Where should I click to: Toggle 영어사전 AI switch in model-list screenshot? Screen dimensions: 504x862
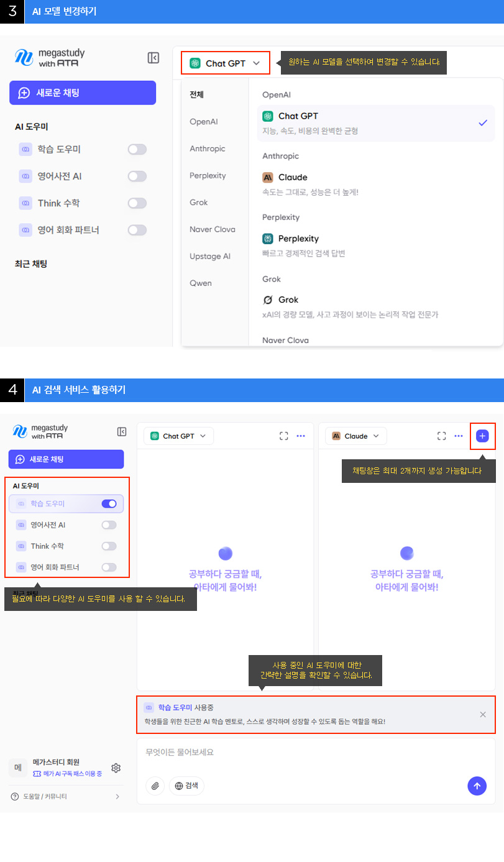point(137,177)
